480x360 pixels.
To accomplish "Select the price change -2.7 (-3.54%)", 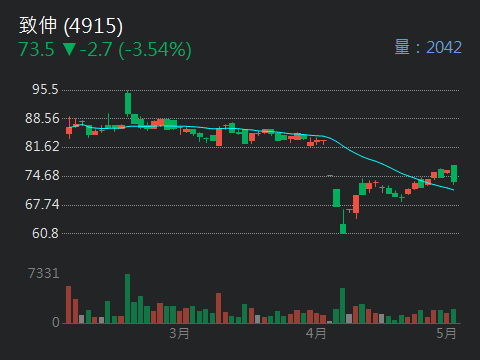I will (x=136, y=50).
